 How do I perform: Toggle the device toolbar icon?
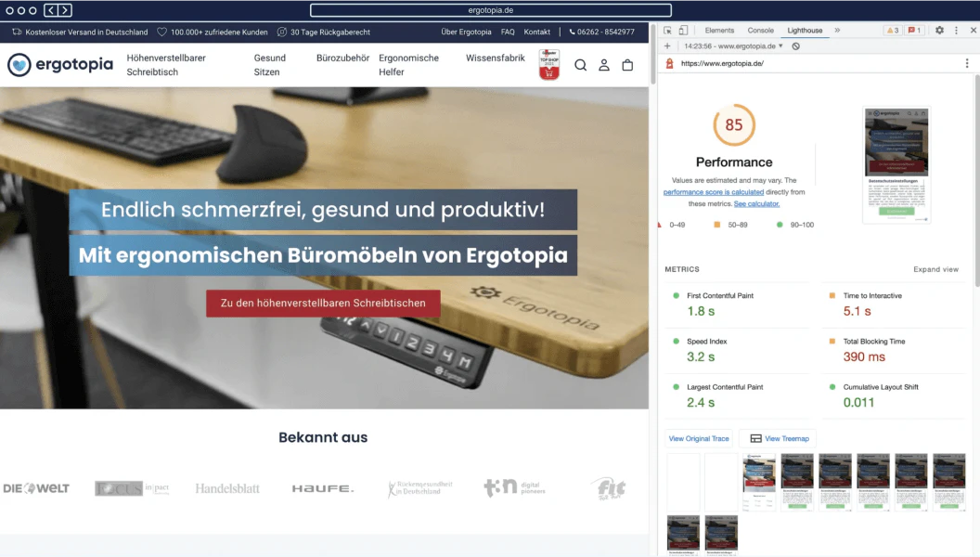[x=683, y=30]
